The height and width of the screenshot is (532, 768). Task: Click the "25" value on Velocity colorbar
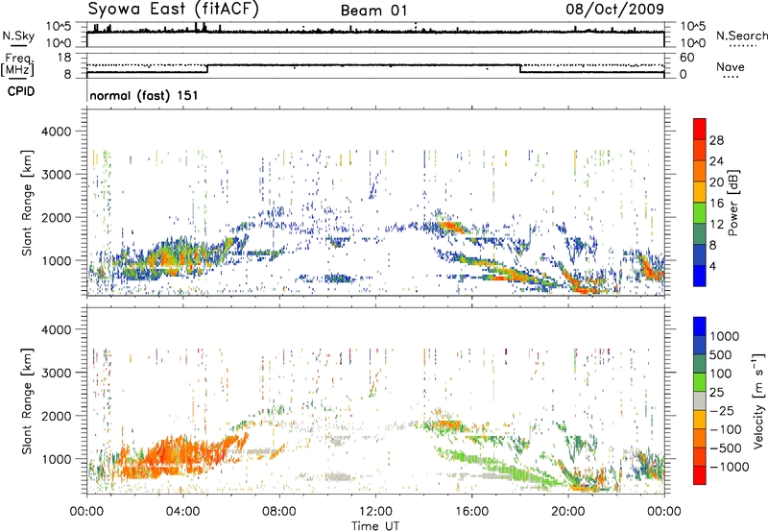(x=716, y=392)
